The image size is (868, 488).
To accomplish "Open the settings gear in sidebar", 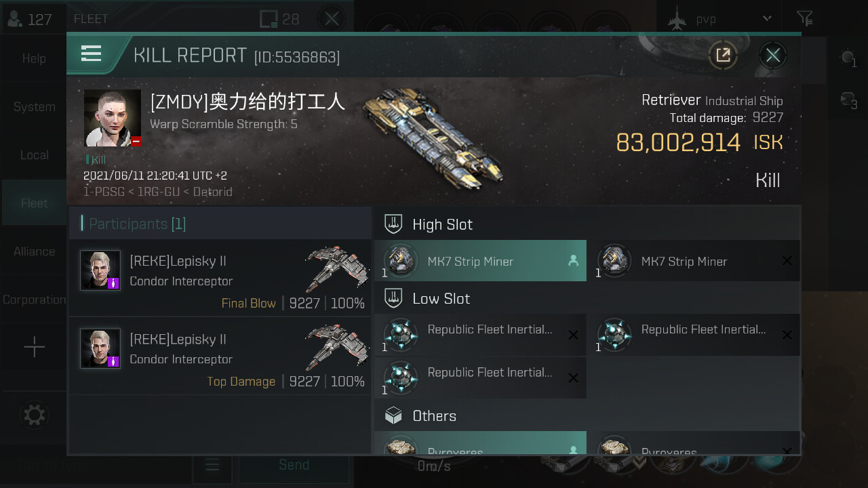I will (x=34, y=414).
